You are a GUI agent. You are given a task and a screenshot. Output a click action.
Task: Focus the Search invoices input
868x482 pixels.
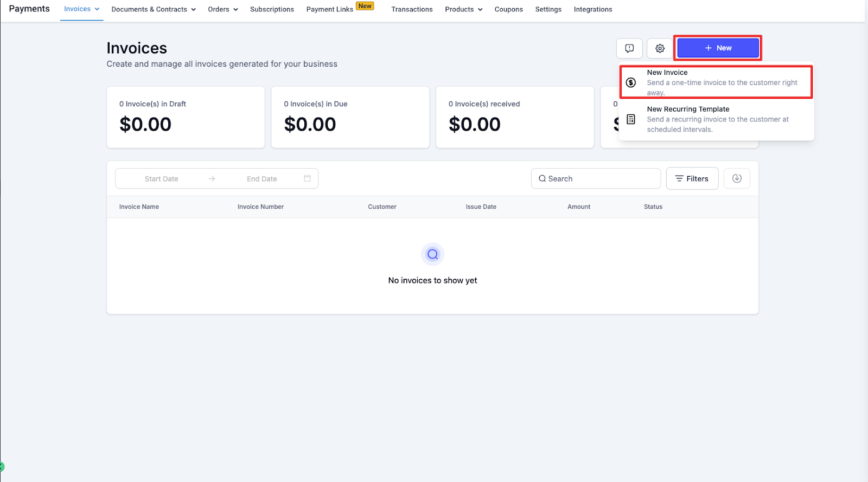pyautogui.click(x=596, y=178)
